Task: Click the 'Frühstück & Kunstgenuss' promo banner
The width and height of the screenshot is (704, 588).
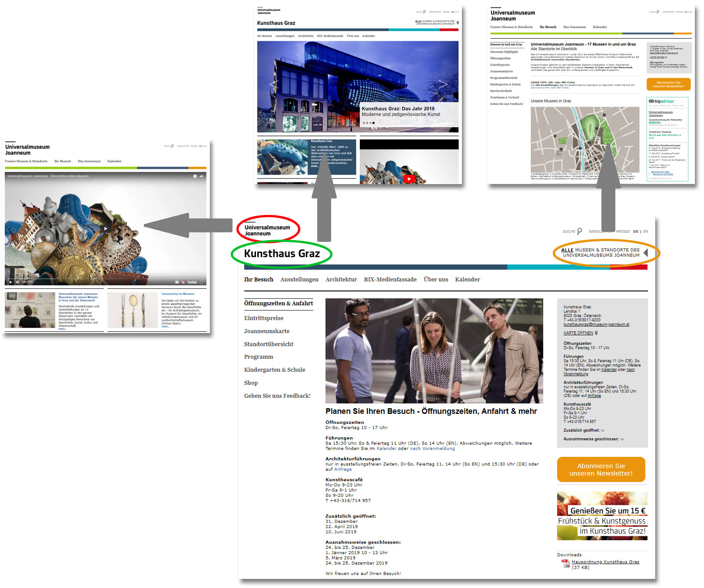Action: (602, 516)
